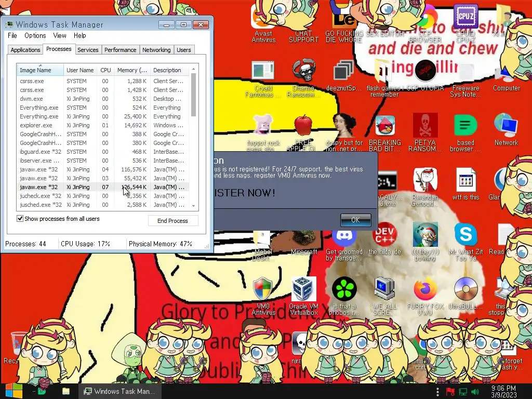Screen dimensions: 532x399
Task: Open the Help menu in Task Manager
Action: click(79, 35)
